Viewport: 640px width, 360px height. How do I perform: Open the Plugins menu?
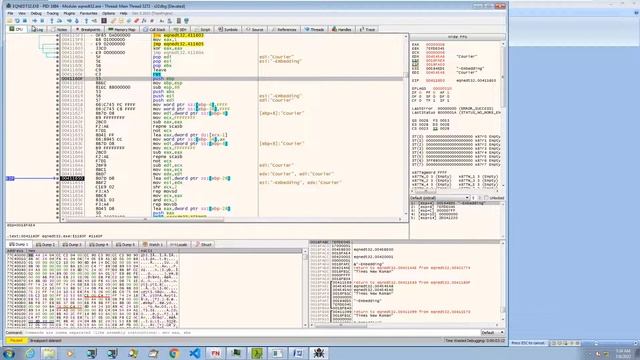tap(69, 13)
